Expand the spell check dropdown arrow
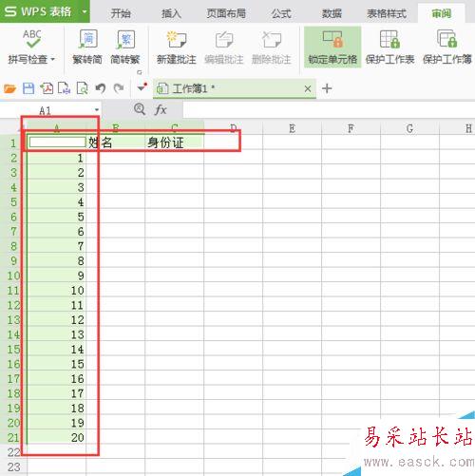Screen dimensions: 475x476 [52, 59]
